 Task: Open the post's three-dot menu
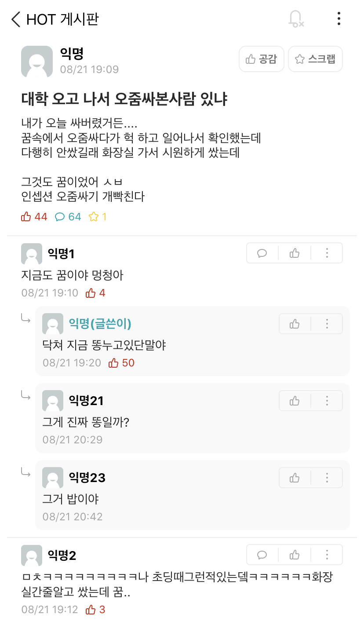[339, 19]
